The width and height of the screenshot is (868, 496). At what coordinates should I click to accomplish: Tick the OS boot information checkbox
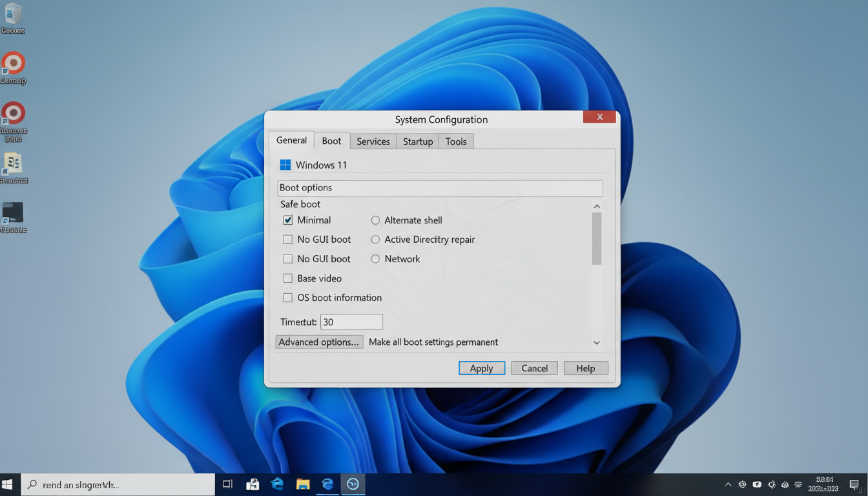click(288, 298)
